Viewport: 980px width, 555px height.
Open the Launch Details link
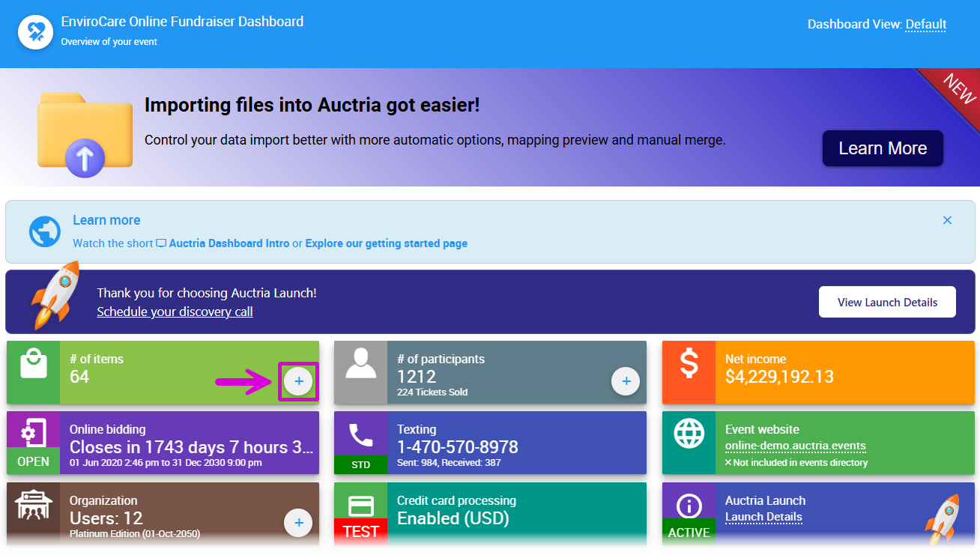click(763, 517)
